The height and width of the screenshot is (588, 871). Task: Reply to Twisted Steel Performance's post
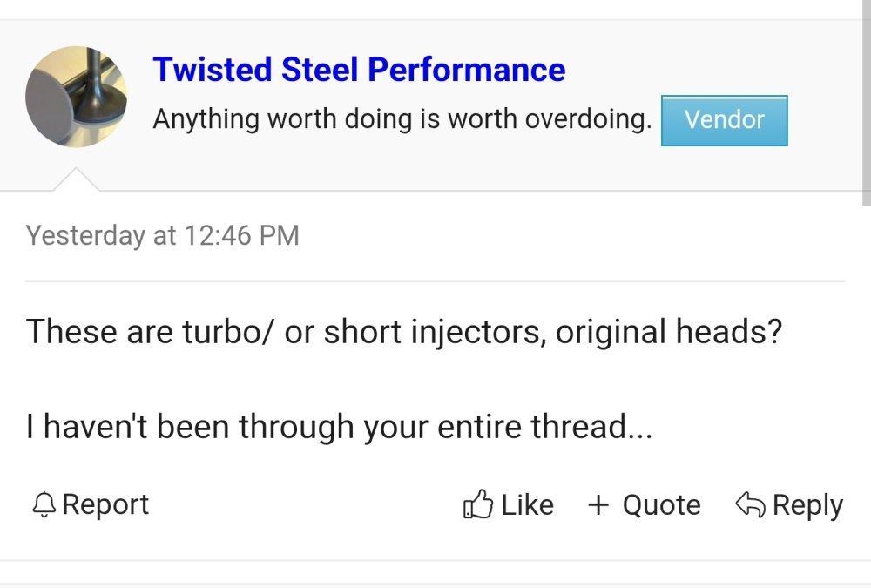tap(788, 504)
